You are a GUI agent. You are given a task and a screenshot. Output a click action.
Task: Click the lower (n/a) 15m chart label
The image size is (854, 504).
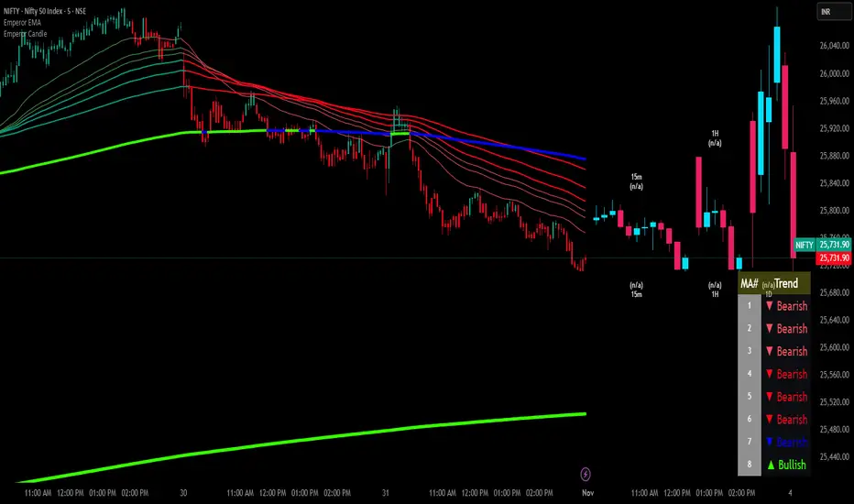636,290
